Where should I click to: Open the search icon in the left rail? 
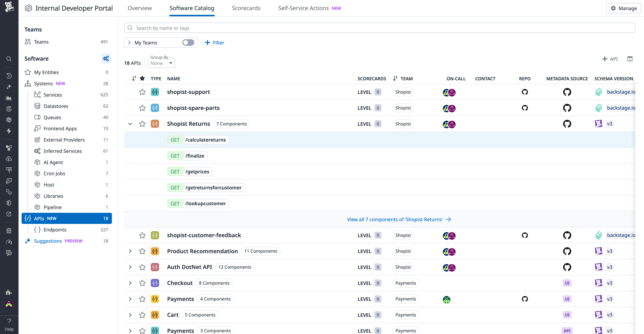pos(9,59)
